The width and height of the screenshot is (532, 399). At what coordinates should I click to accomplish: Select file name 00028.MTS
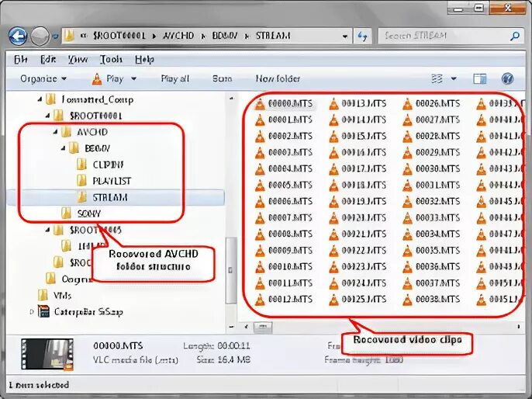tap(438, 136)
